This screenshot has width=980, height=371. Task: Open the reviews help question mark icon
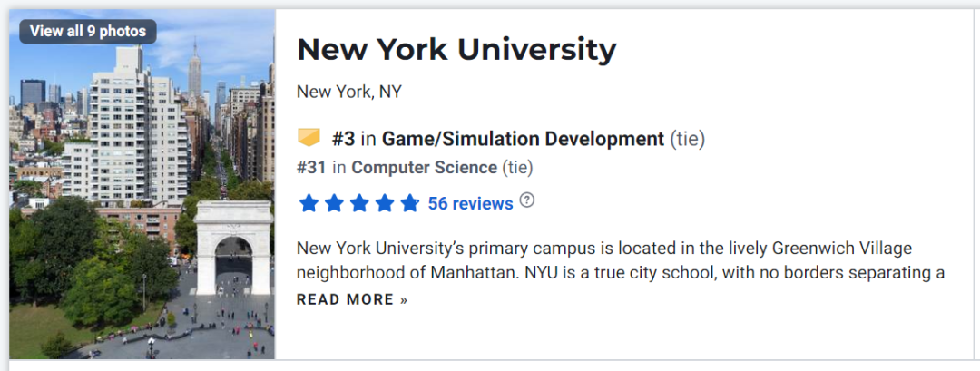527,200
